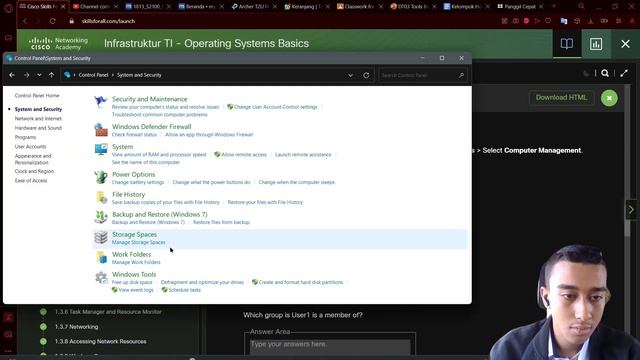640x360 pixels.
Task: Select Clock and Region category
Action: (34, 171)
